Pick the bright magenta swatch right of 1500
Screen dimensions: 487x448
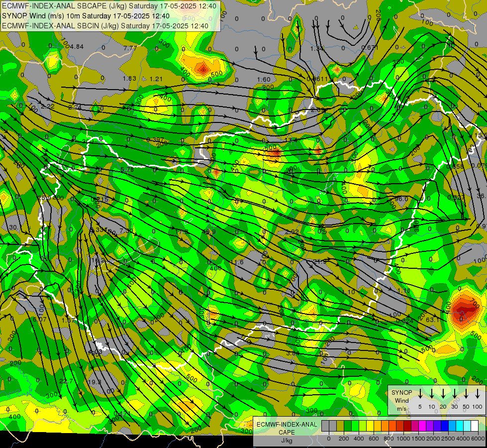(422, 426)
